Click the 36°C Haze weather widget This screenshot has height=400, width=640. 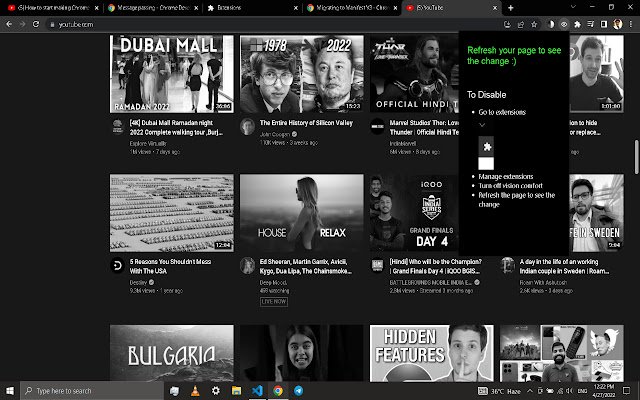click(500, 391)
